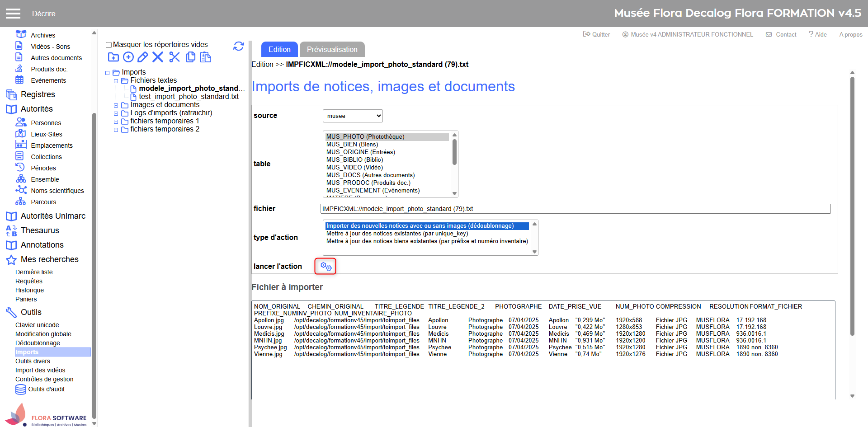Expand fichiers temporaires 1 folder
Screen dimensions: 868x427
pyautogui.click(x=116, y=122)
